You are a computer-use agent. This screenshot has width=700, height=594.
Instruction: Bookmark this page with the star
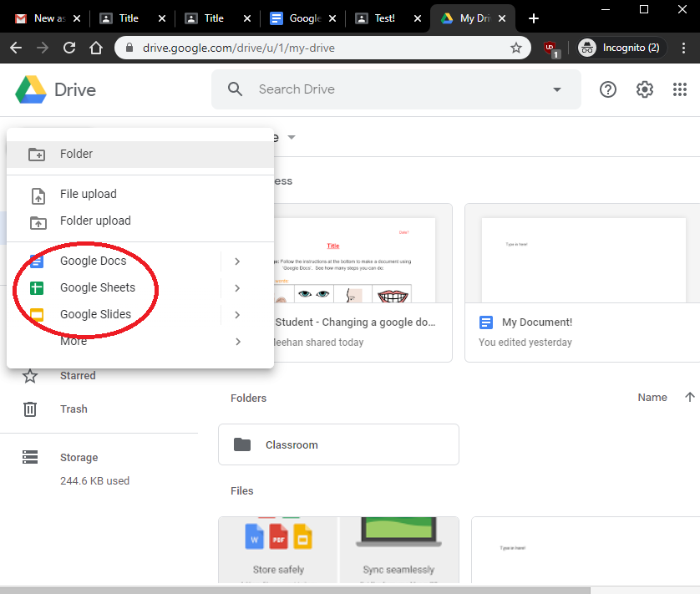[516, 48]
